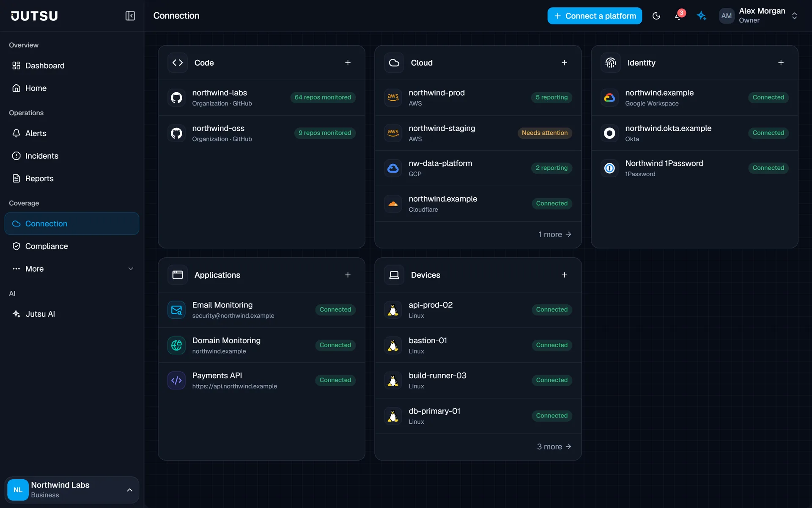This screenshot has width=812, height=508.
Task: Open notifications bell with badge
Action: pos(679,16)
